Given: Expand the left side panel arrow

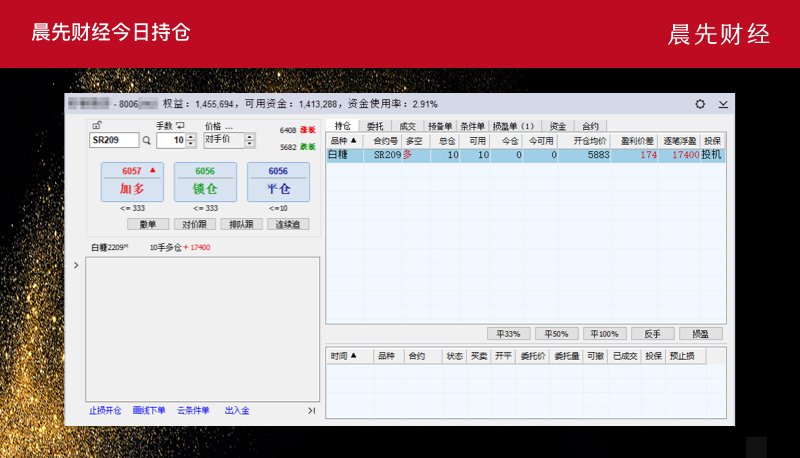Looking at the screenshot, I should click(x=77, y=265).
